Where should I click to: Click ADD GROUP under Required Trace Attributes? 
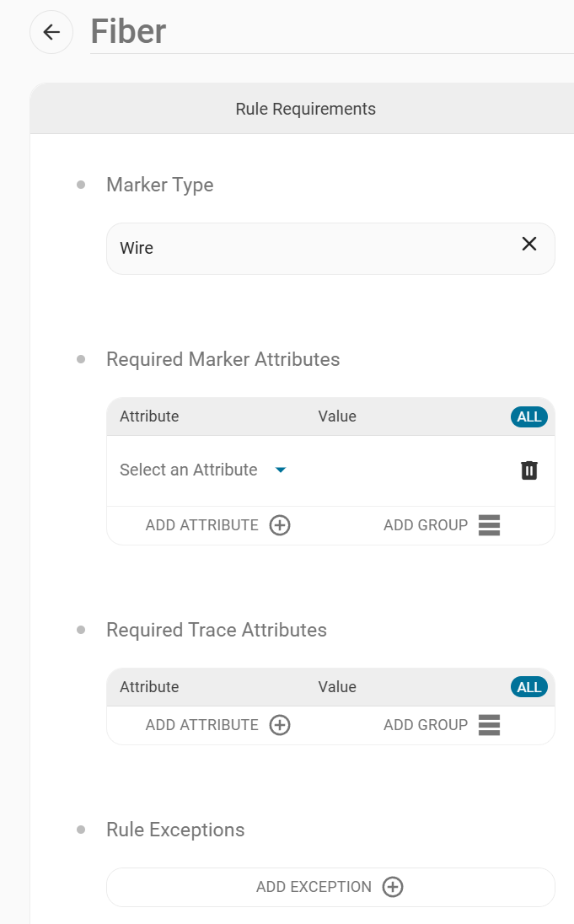pos(426,725)
